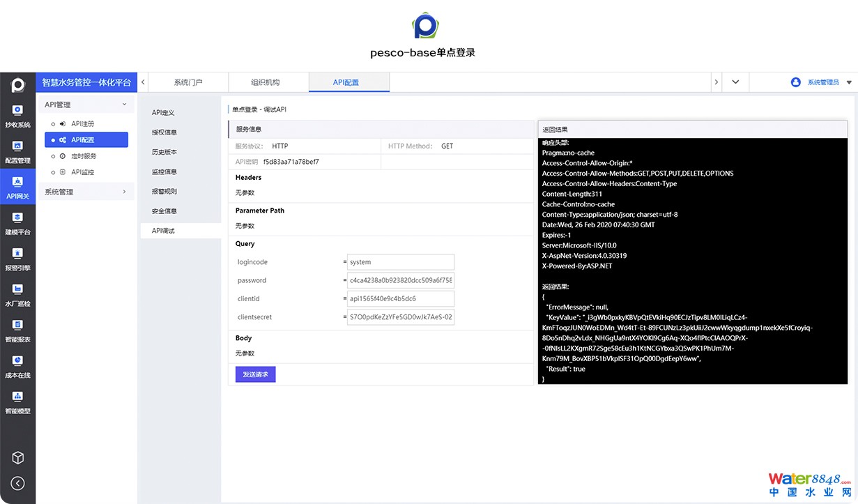Select the API网关 sidebar icon
The width and height of the screenshot is (858, 504).
click(17, 188)
